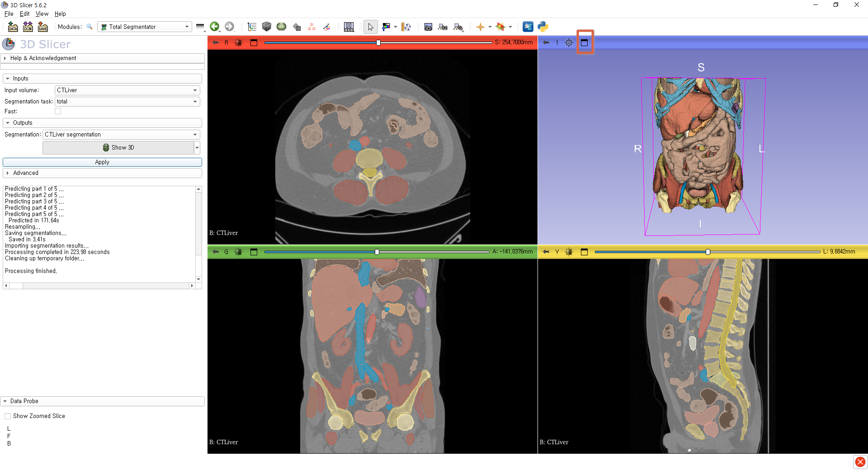The width and height of the screenshot is (868, 470).
Task: Toggle green slice visibility in 3D
Action: pyautogui.click(x=239, y=252)
